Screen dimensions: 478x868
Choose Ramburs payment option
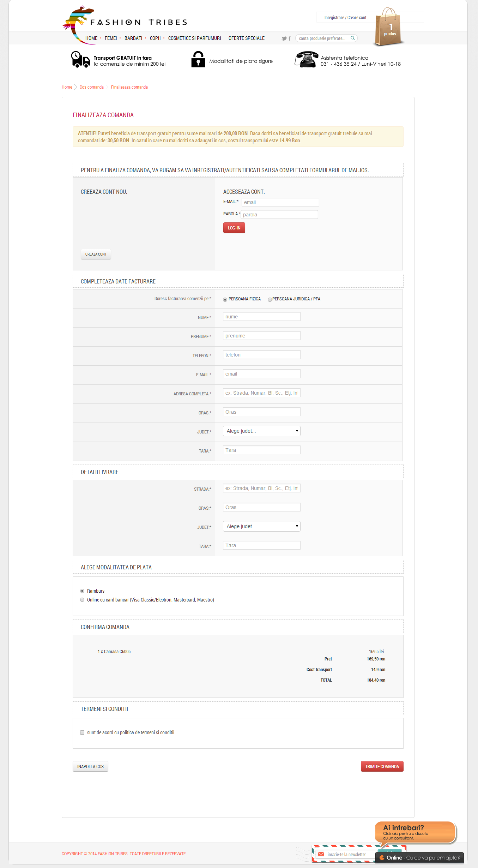tap(82, 591)
